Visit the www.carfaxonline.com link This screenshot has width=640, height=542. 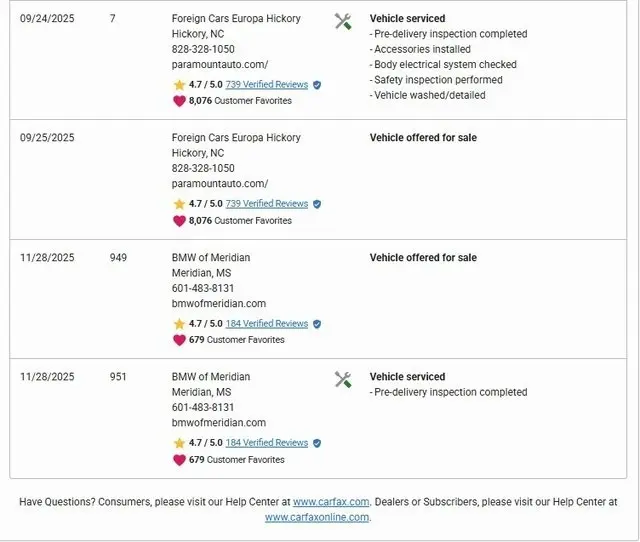(317, 517)
